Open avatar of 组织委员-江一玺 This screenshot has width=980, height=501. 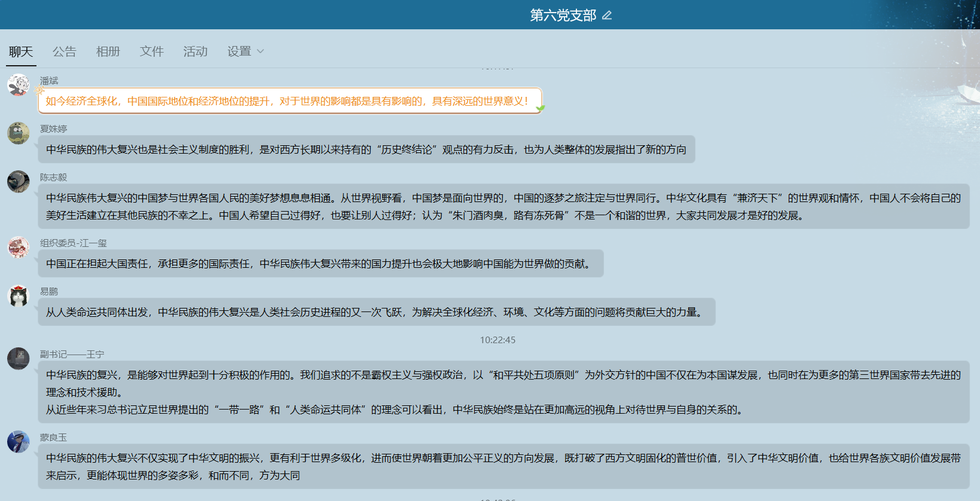19,248
